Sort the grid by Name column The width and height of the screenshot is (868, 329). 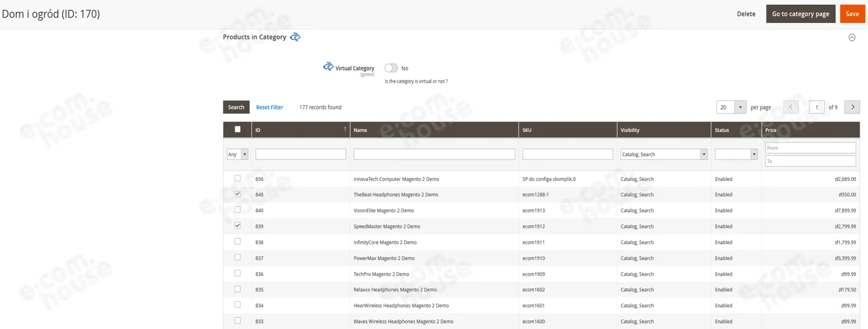[x=434, y=130]
